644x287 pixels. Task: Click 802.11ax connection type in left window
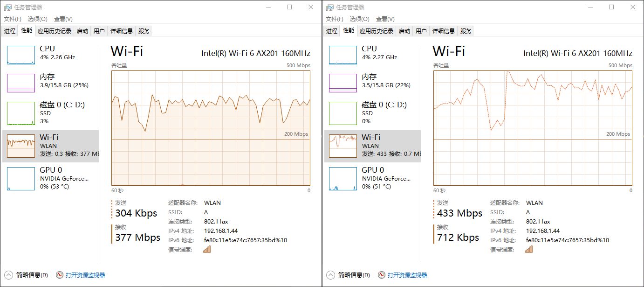tap(216, 222)
